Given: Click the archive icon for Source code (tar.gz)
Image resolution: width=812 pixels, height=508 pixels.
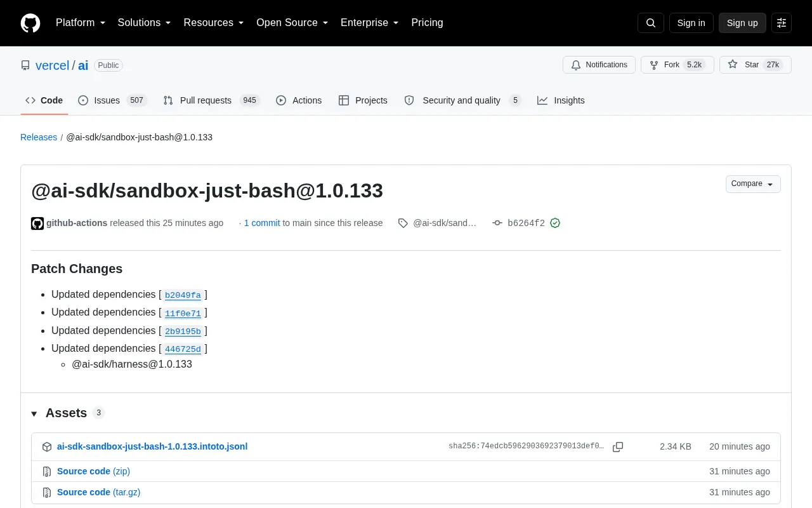Looking at the screenshot, I should [x=47, y=492].
